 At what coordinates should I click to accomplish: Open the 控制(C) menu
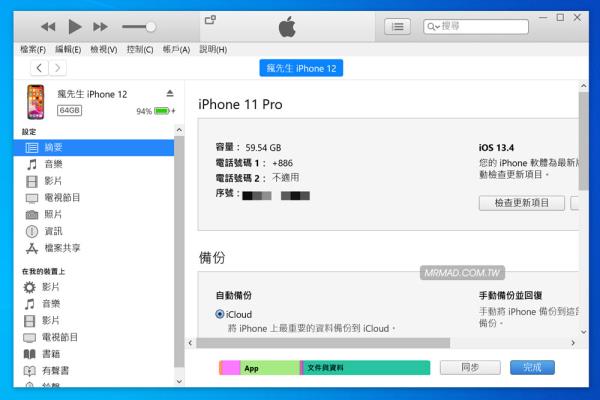[x=140, y=49]
